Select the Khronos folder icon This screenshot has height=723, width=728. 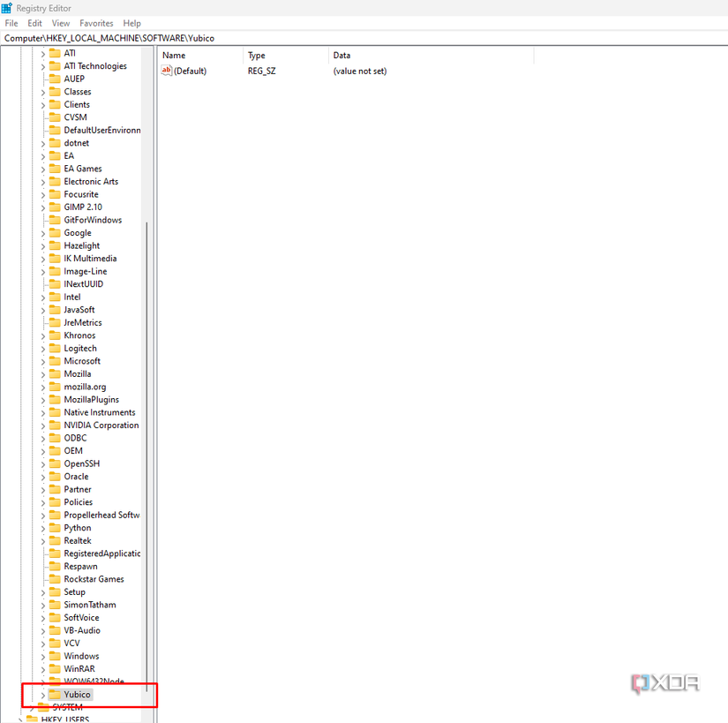(55, 335)
